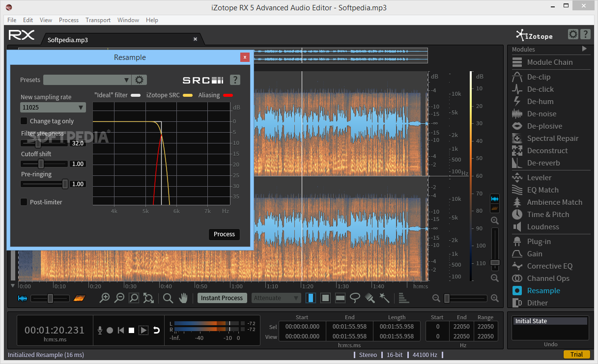This screenshot has height=364, width=598.
Task: Click the record button
Action: pyautogui.click(x=110, y=331)
